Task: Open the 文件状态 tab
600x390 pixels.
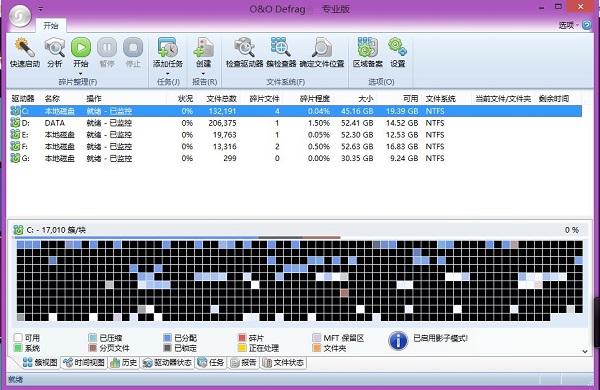Action: (284, 362)
